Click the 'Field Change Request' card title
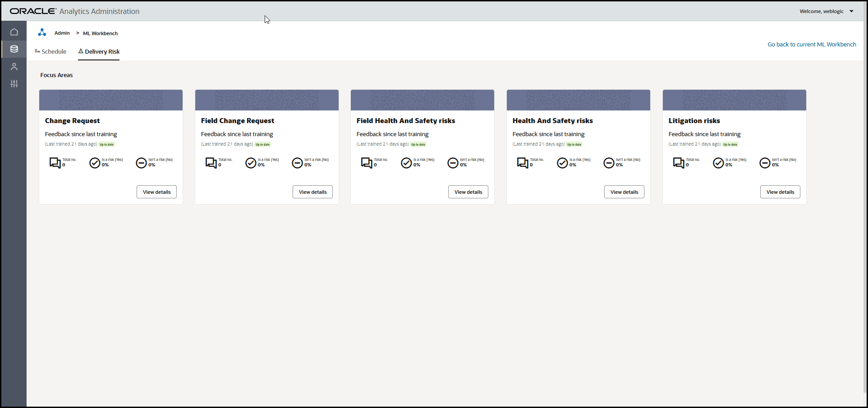Screen dimensions: 868x408 click(238, 121)
